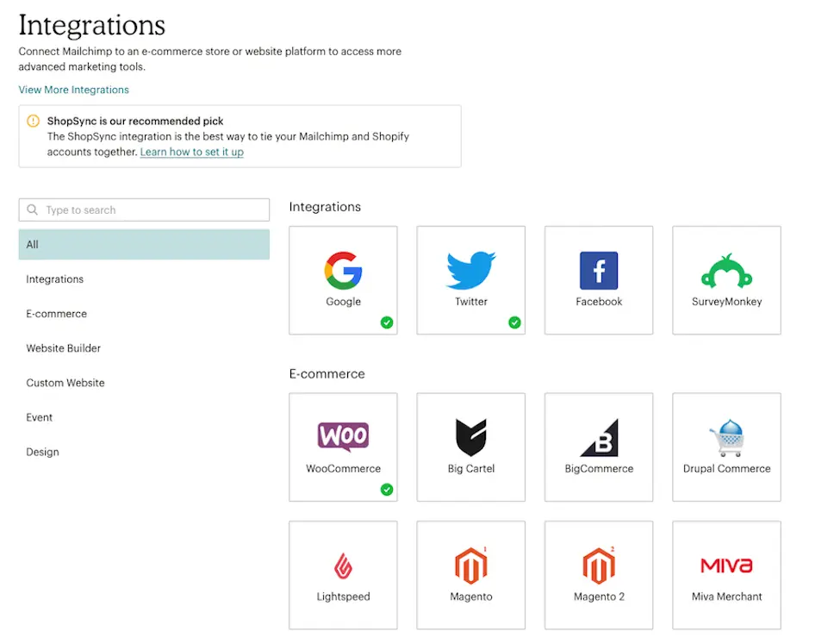Click the green checkmark on Google tile
840x638 pixels.
click(x=387, y=322)
